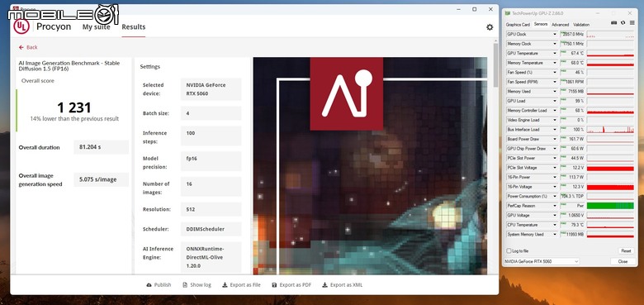Expand the Memory Used sensor dropdown

[x=556, y=91]
